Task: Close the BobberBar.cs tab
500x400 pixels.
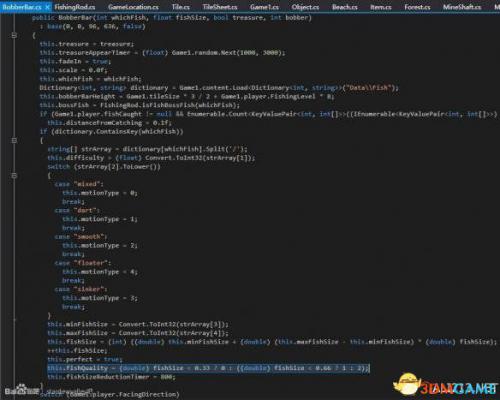Action: coord(47,7)
